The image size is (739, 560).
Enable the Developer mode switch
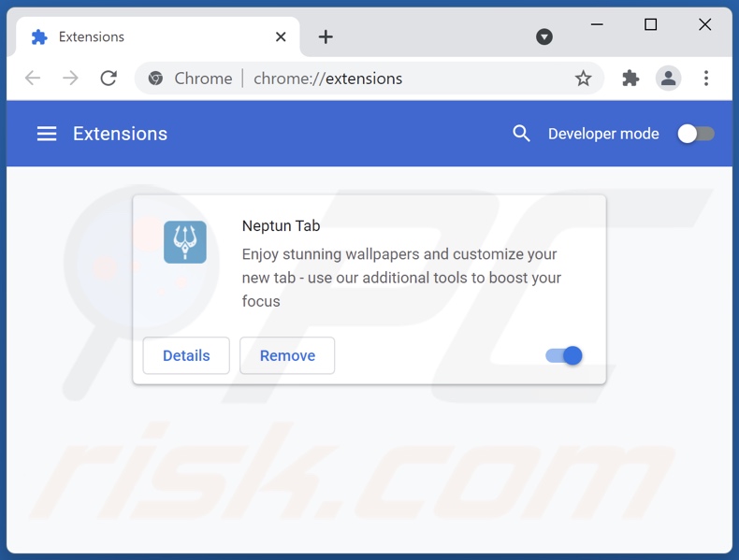(x=696, y=134)
